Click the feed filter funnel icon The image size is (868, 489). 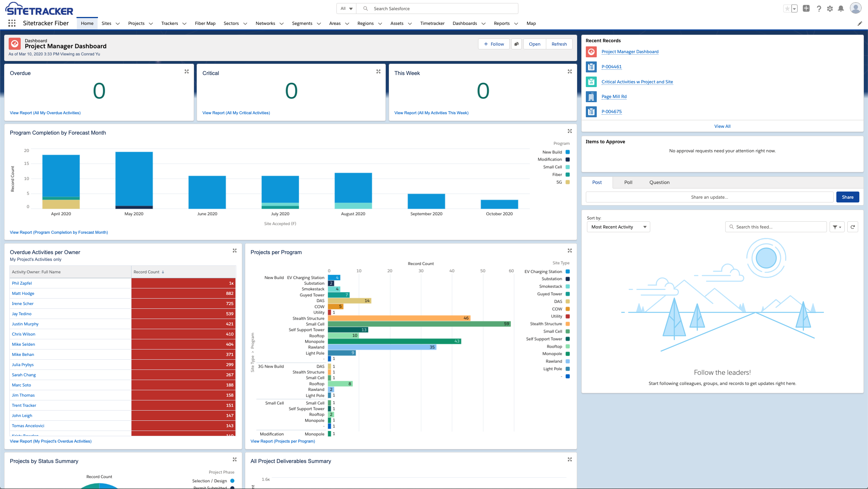(837, 227)
